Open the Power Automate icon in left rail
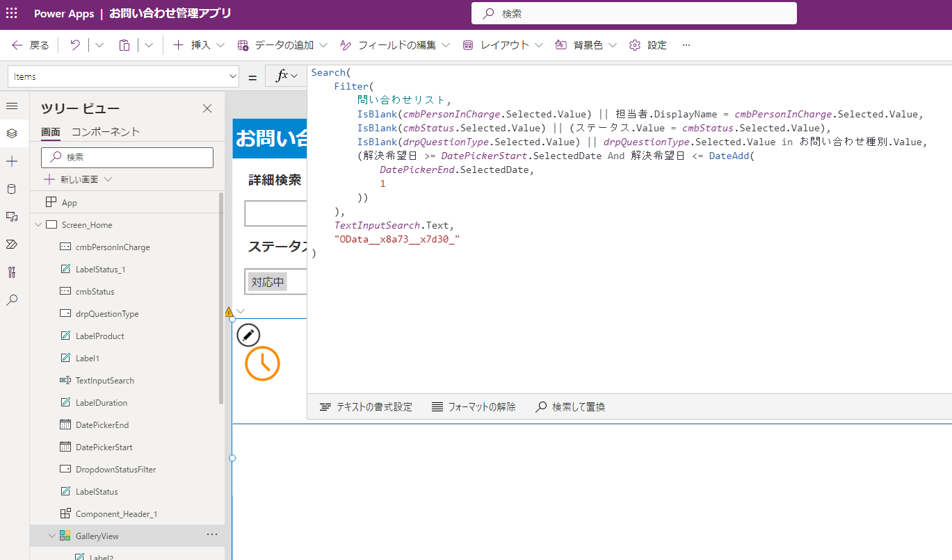Screen dimensions: 952x560 click(x=12, y=245)
